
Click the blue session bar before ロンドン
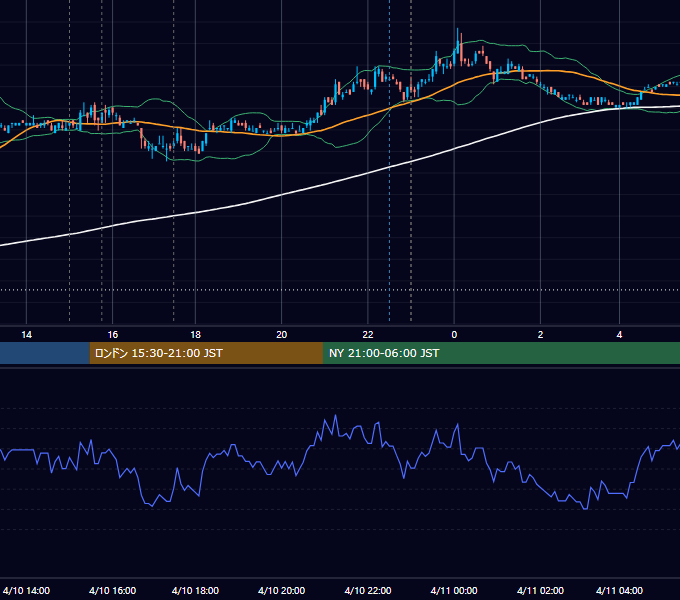pyautogui.click(x=45, y=353)
